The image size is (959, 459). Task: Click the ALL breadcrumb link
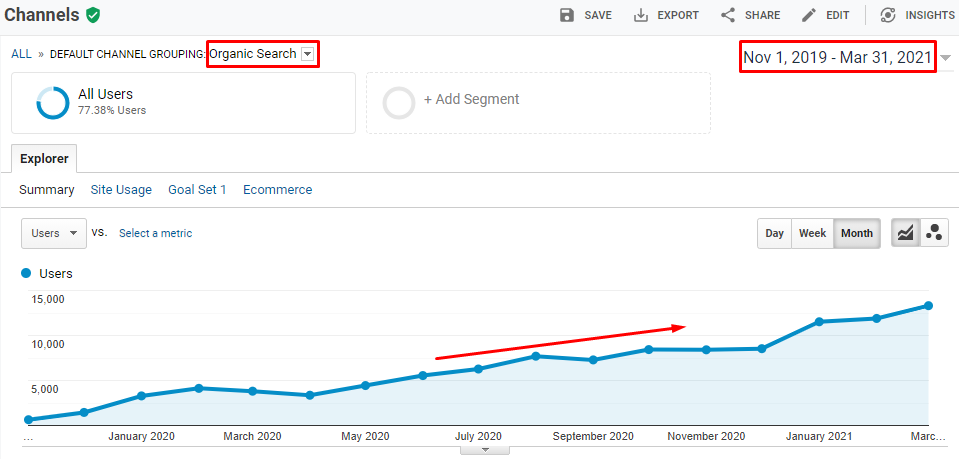(x=21, y=54)
